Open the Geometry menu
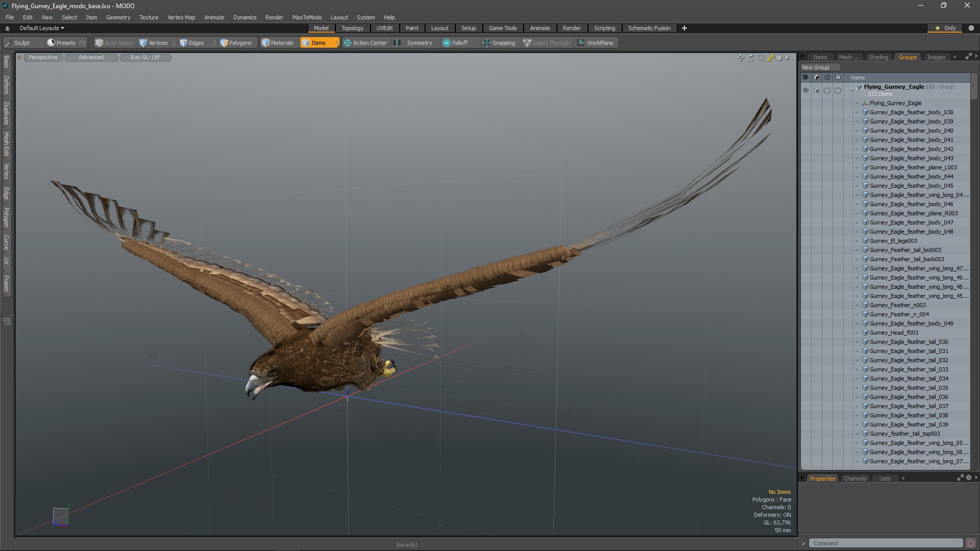This screenshot has height=551, width=980. point(118,17)
